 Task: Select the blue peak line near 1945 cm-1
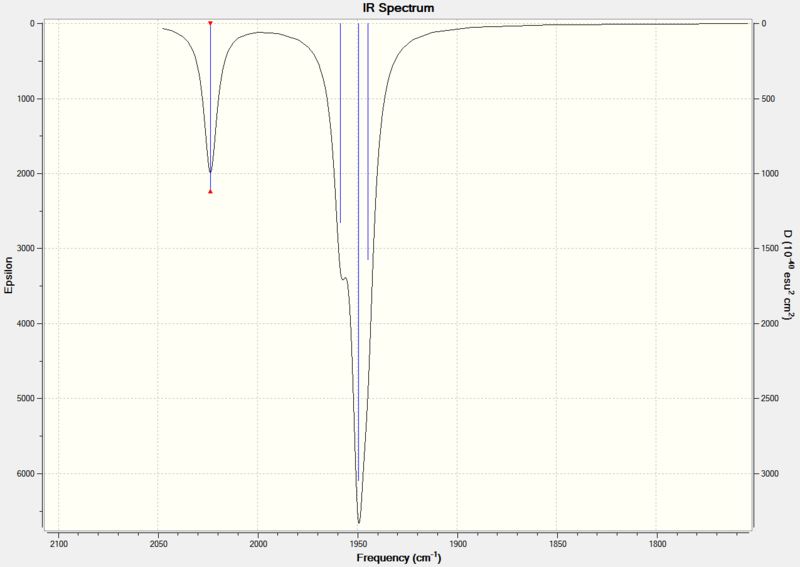coord(368,141)
